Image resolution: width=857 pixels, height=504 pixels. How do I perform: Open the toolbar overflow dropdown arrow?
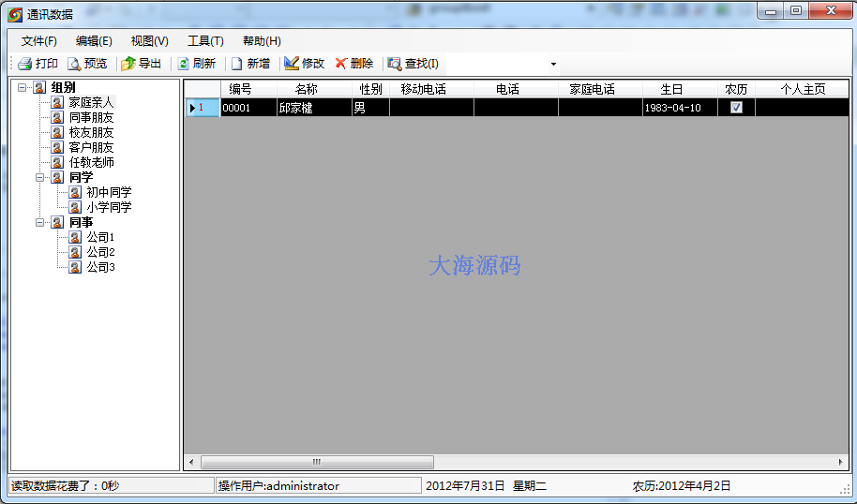pos(553,65)
